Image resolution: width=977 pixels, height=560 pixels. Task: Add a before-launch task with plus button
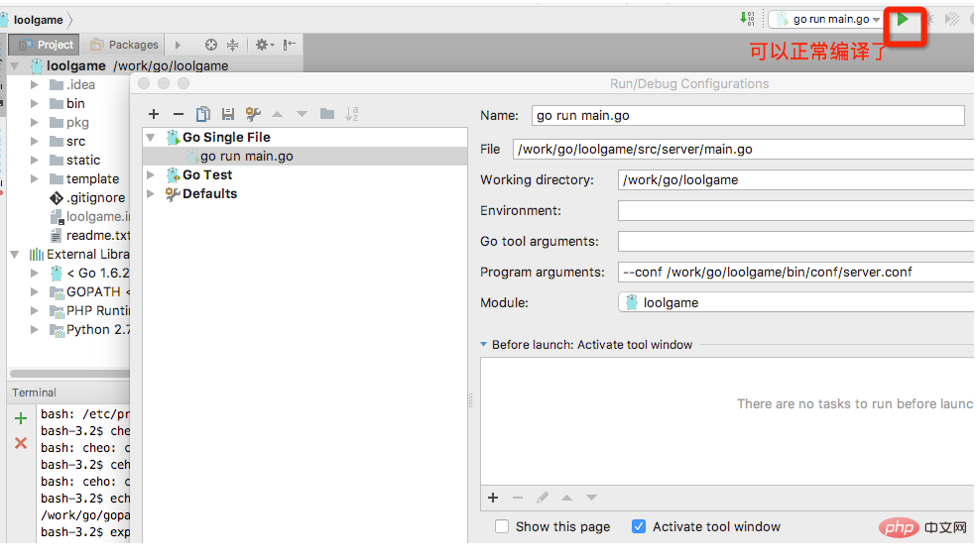click(x=493, y=498)
